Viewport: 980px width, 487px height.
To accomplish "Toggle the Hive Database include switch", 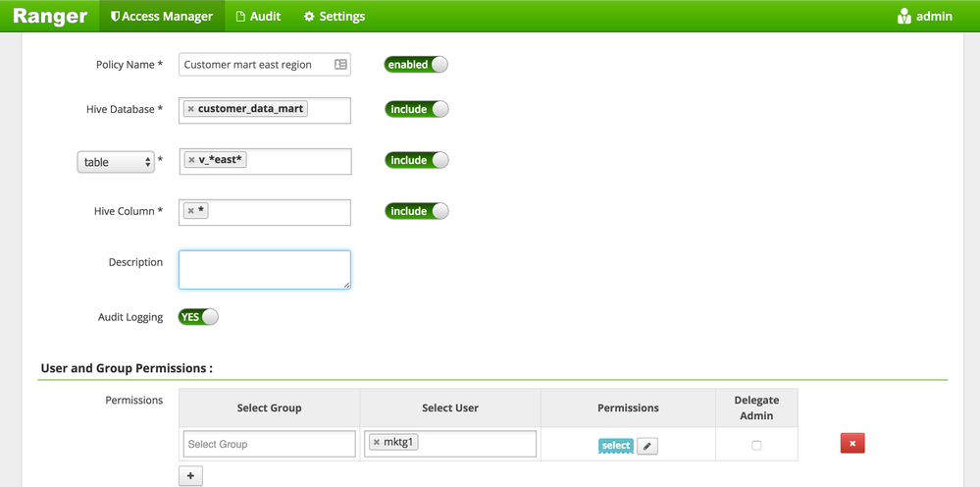I will (416, 109).
